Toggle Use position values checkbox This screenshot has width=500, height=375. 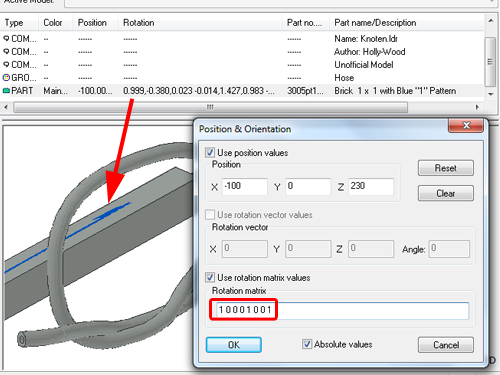(x=210, y=153)
